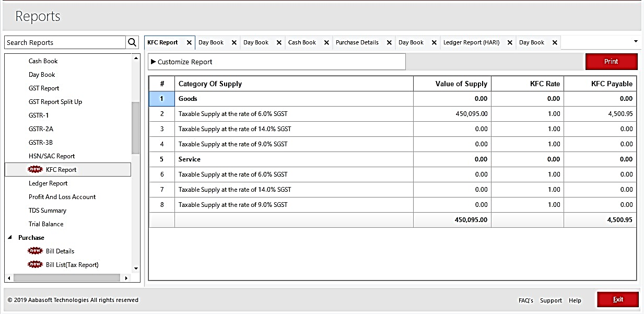This screenshot has height=314, width=644.
Task: Click the sidebar vertical scrollbar thumb
Action: point(136,128)
